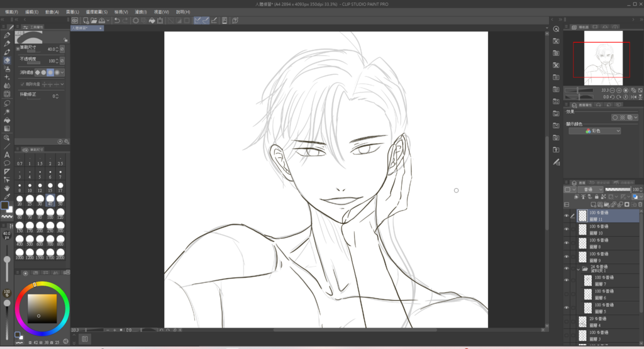Select the Text tool
Image resolution: width=644 pixels, height=349 pixels.
[x=7, y=154]
